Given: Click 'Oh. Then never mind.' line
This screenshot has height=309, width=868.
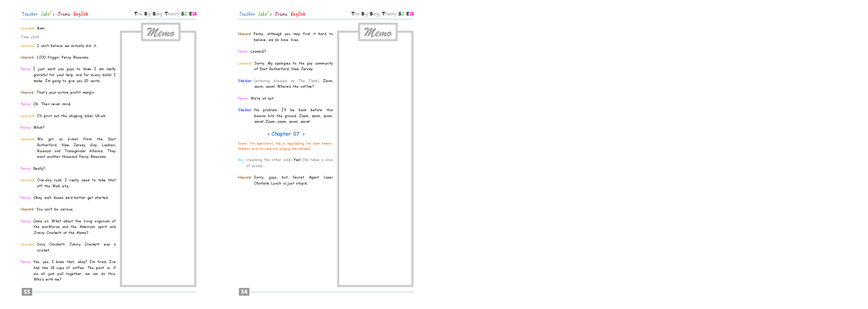Looking at the screenshot, I should (x=52, y=104).
